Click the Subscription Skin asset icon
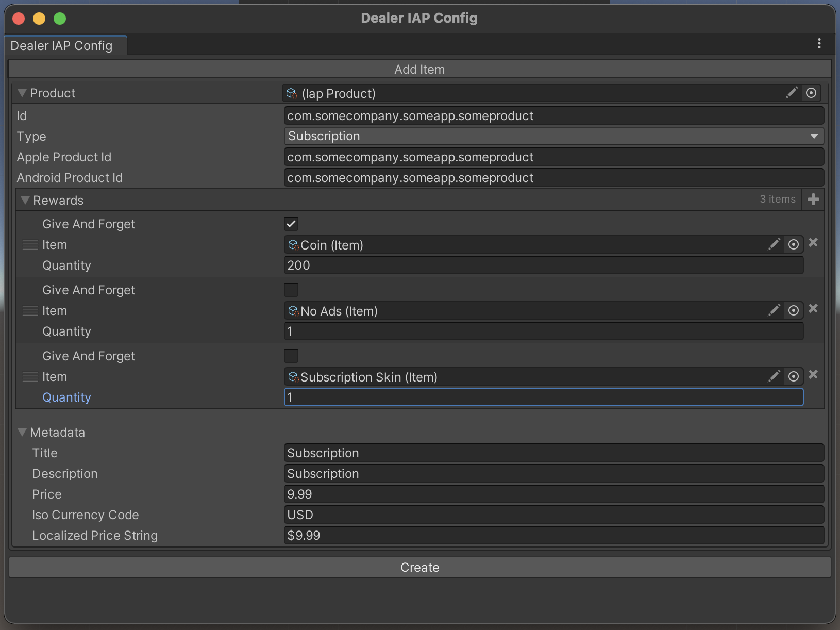 (x=294, y=377)
